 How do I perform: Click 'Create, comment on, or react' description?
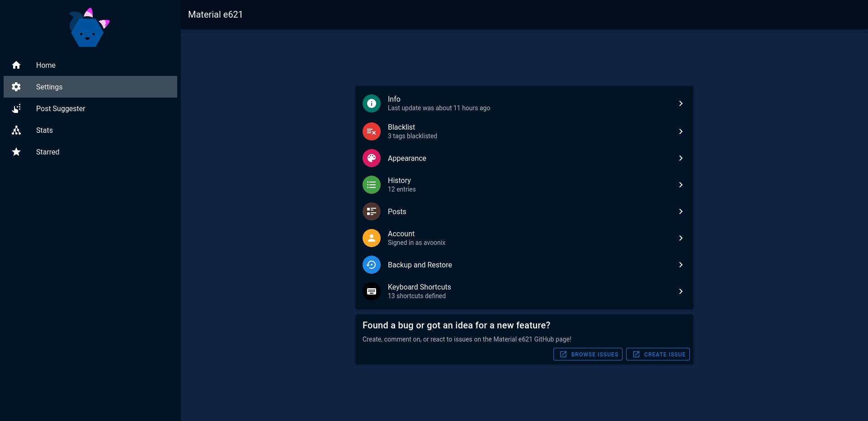(467, 339)
